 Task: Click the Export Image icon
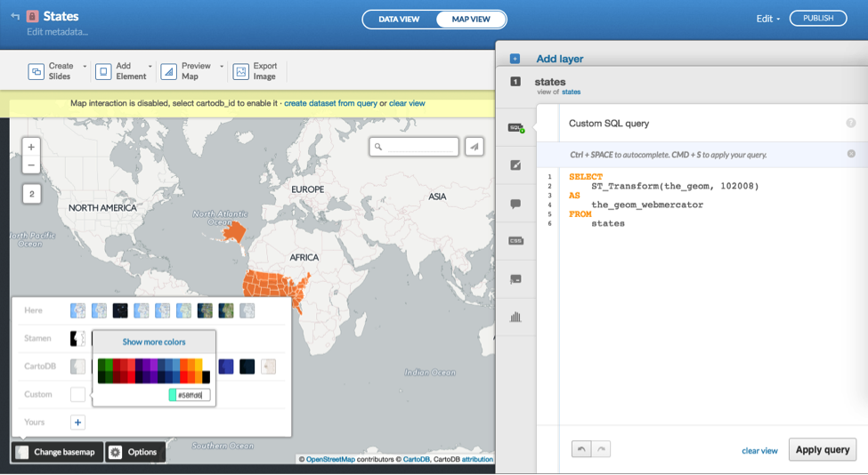coord(240,71)
